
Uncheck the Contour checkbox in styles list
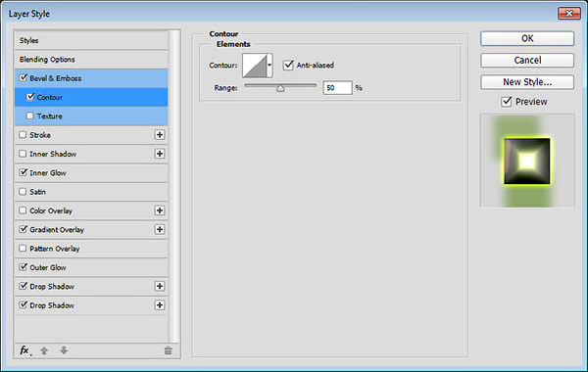(x=30, y=97)
